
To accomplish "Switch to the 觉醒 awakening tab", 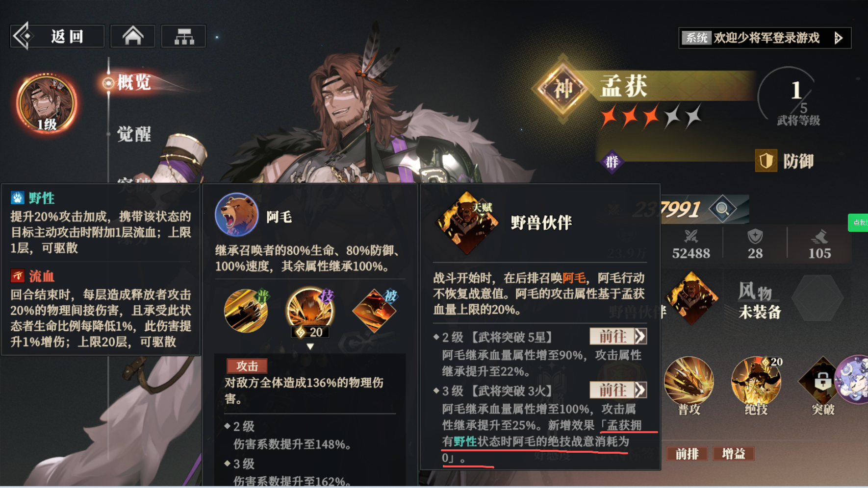I will (x=134, y=134).
